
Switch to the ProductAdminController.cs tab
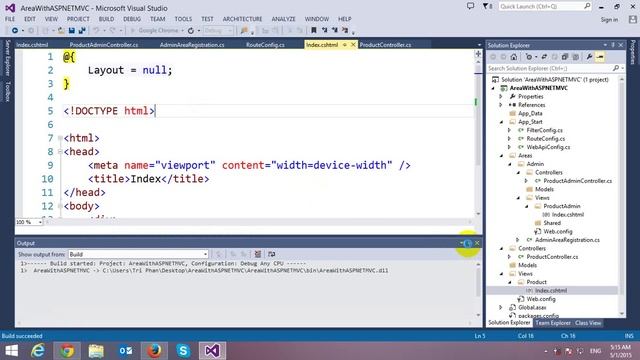pos(104,45)
